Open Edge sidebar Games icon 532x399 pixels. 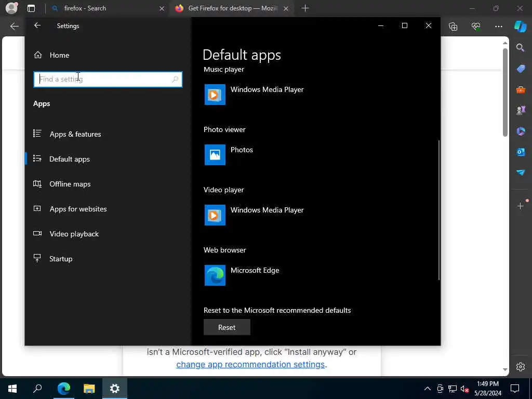[521, 110]
